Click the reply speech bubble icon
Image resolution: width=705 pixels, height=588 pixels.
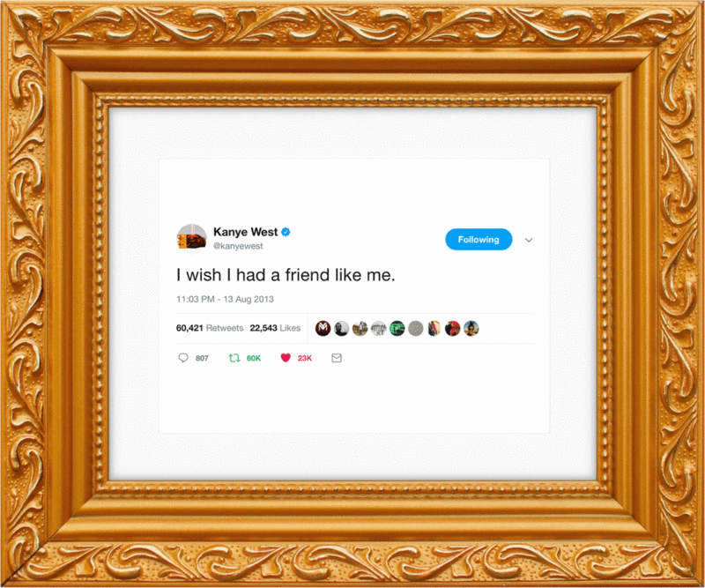(183, 358)
